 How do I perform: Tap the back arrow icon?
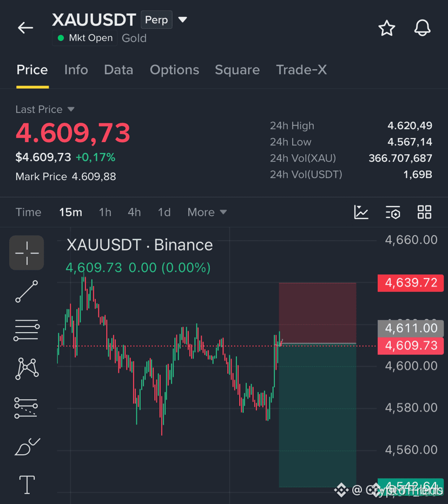(x=25, y=28)
